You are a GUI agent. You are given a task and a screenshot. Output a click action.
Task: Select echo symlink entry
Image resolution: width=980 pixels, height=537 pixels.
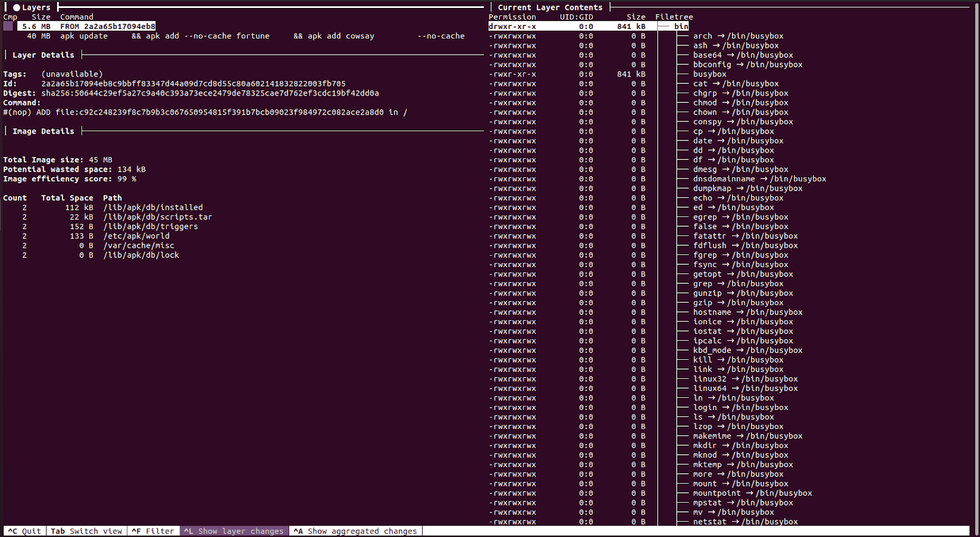pos(738,198)
